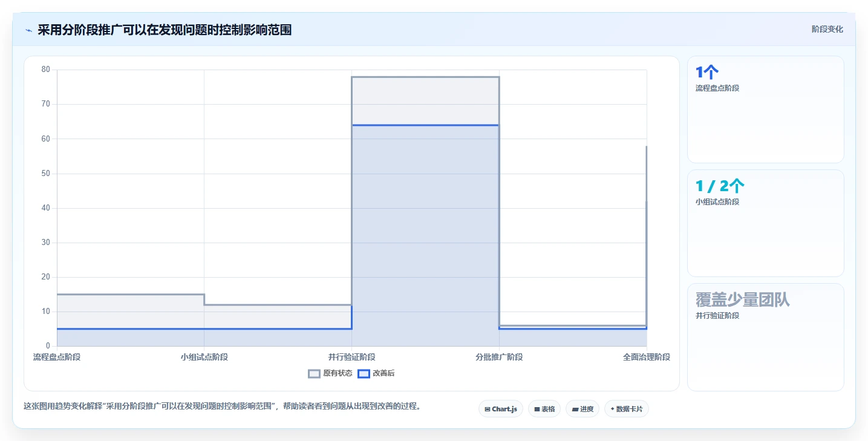Click the title 采用分阶段推广可以在发现问题时控制影响范围
868x441 pixels.
click(x=165, y=30)
